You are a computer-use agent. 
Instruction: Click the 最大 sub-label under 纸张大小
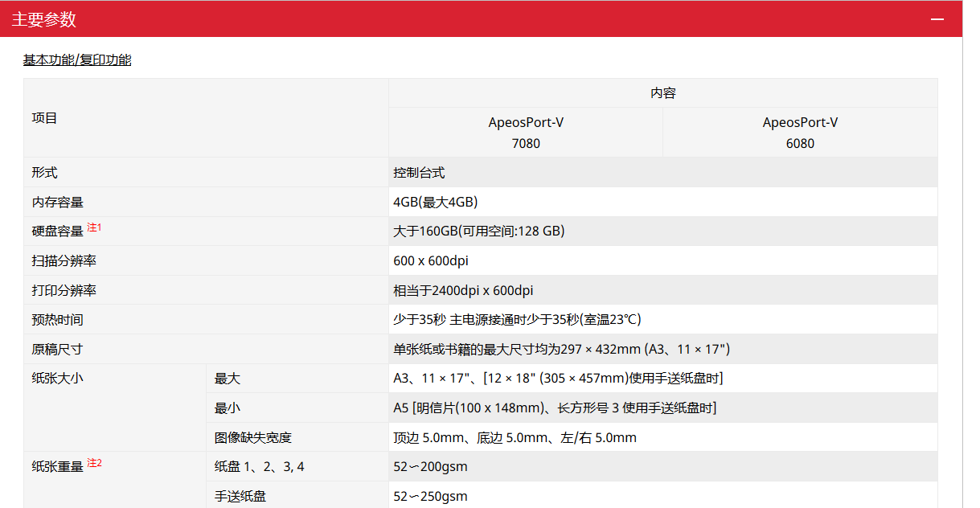(x=228, y=379)
